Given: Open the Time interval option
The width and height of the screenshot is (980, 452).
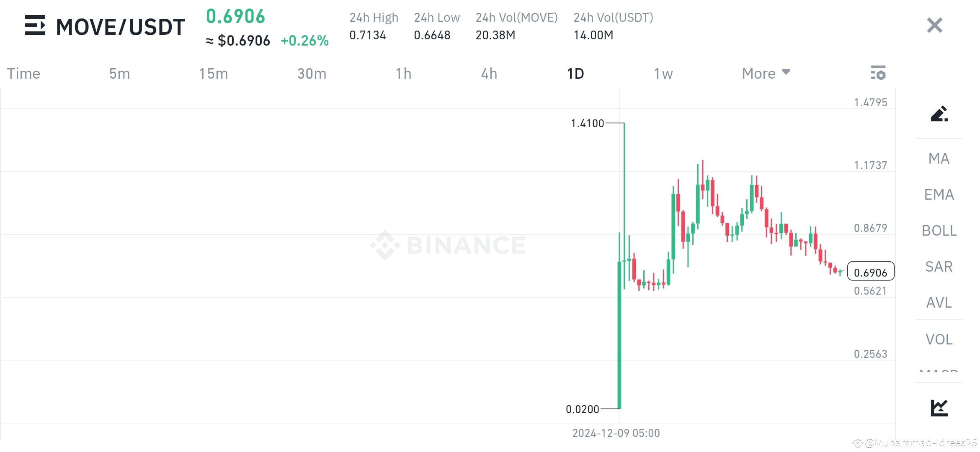Looking at the screenshot, I should click(x=23, y=73).
